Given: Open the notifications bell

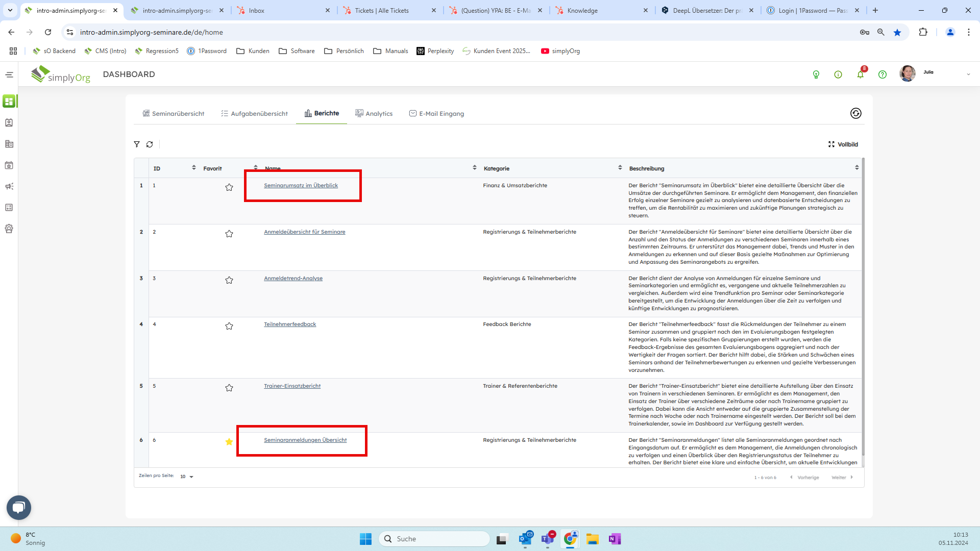Looking at the screenshot, I should click(x=860, y=74).
